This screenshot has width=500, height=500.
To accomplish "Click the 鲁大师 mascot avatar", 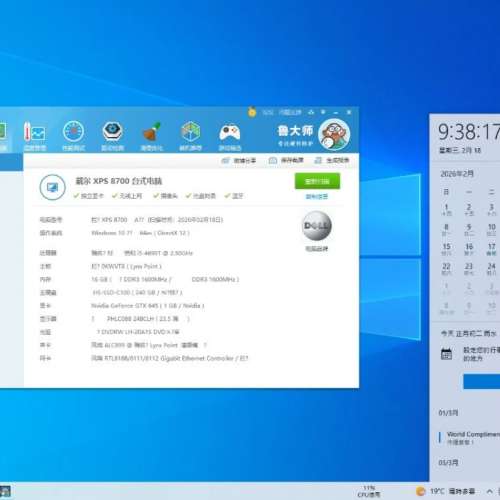I will tap(334, 135).
